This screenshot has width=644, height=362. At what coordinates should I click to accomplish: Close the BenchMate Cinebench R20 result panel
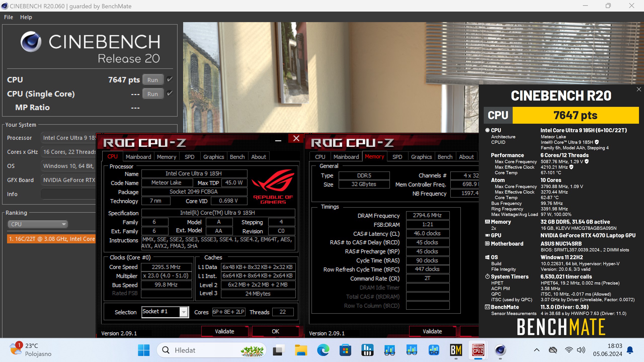(639, 89)
